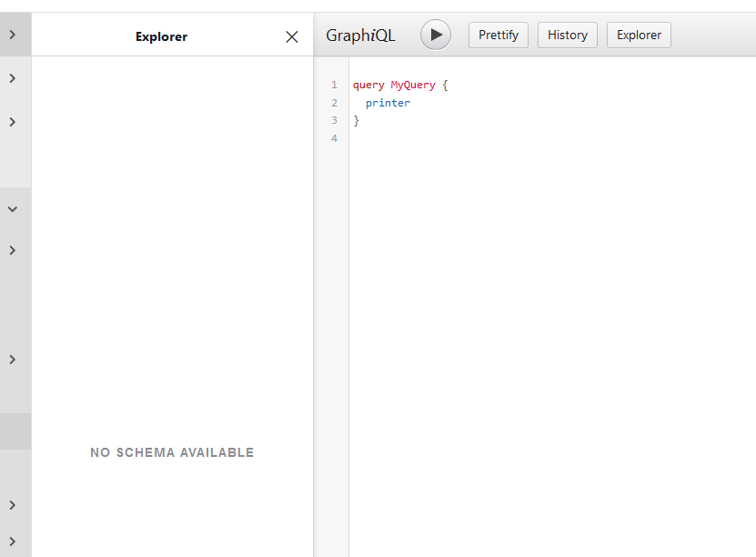The height and width of the screenshot is (557, 756).
Task: Click the GraphiQL logo
Action: point(360,35)
